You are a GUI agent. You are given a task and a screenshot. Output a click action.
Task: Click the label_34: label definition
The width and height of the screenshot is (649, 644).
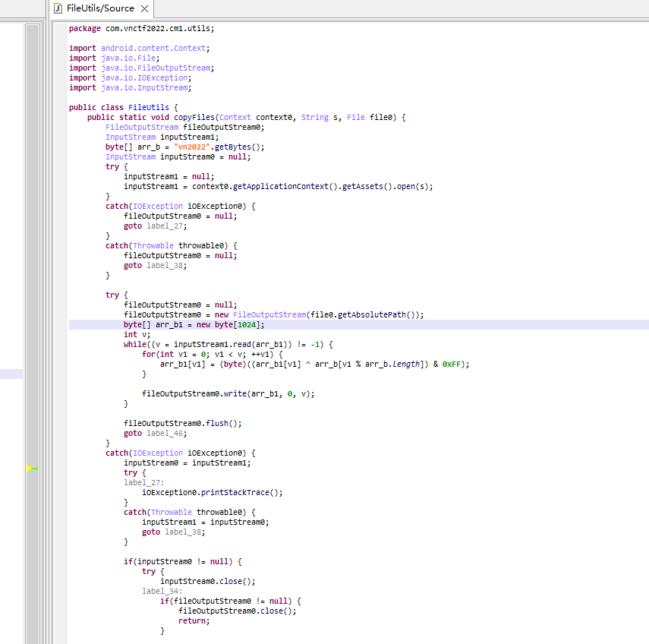coord(162,591)
